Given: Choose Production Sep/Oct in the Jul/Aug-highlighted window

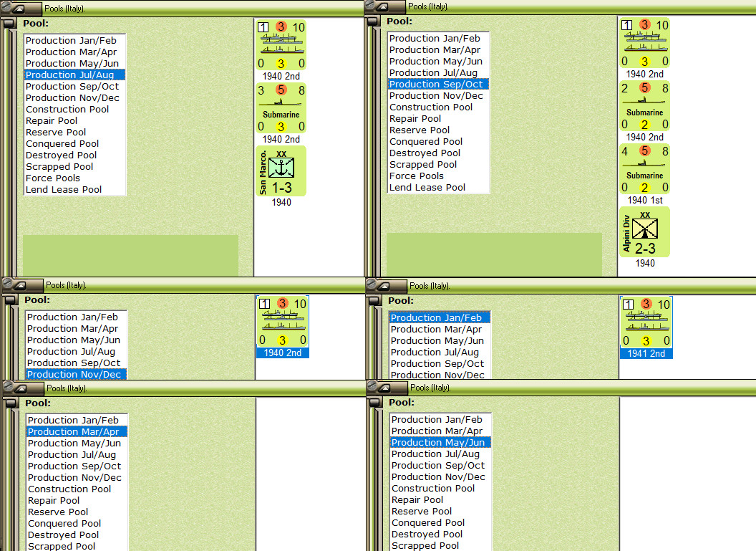Looking at the screenshot, I should coord(74,87).
